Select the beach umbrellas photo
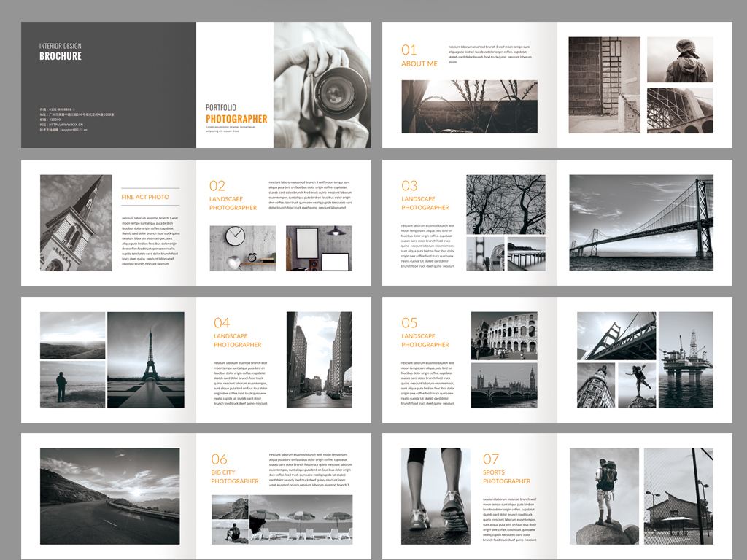The height and width of the screenshot is (560, 747). 301,519
